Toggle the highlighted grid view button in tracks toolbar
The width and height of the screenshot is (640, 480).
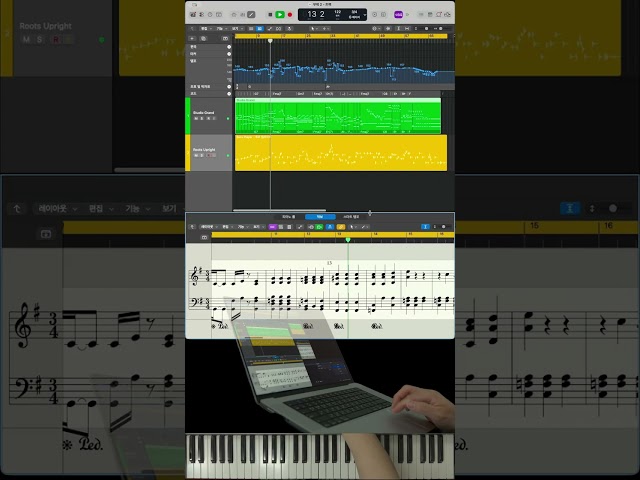(x=260, y=29)
